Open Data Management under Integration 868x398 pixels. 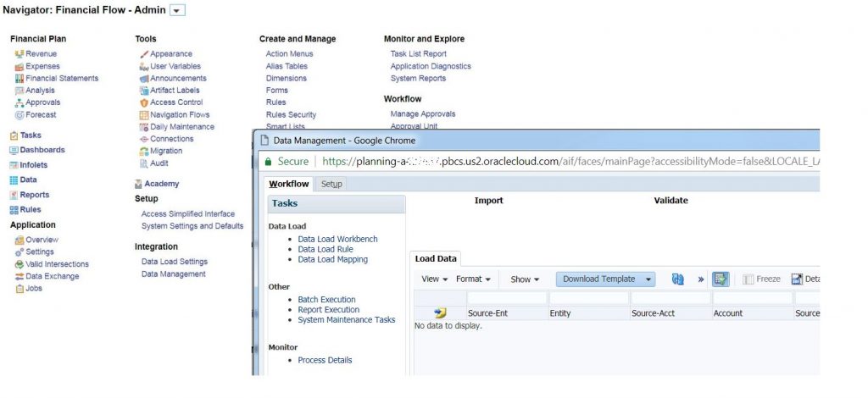tap(174, 274)
